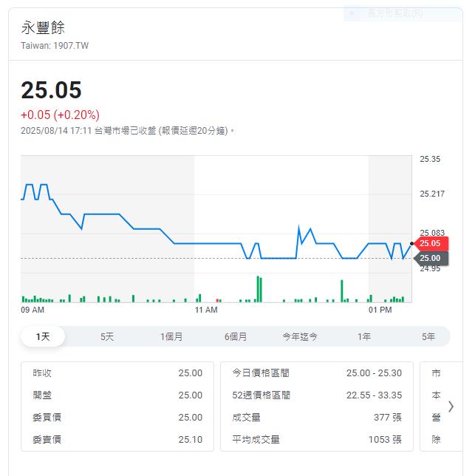Screen dimensions: 475x476
Task: Click the red 25.05 current price tag
Action: click(431, 243)
